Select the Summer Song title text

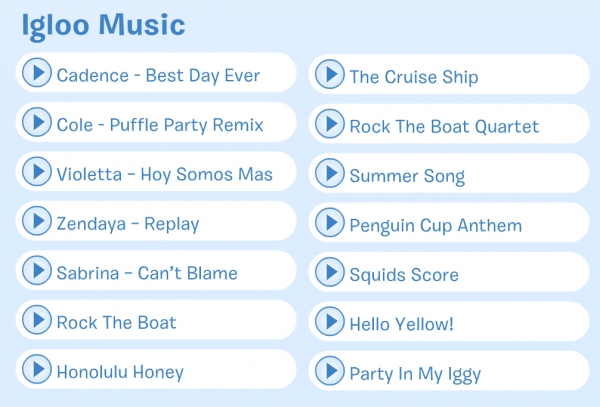[407, 176]
